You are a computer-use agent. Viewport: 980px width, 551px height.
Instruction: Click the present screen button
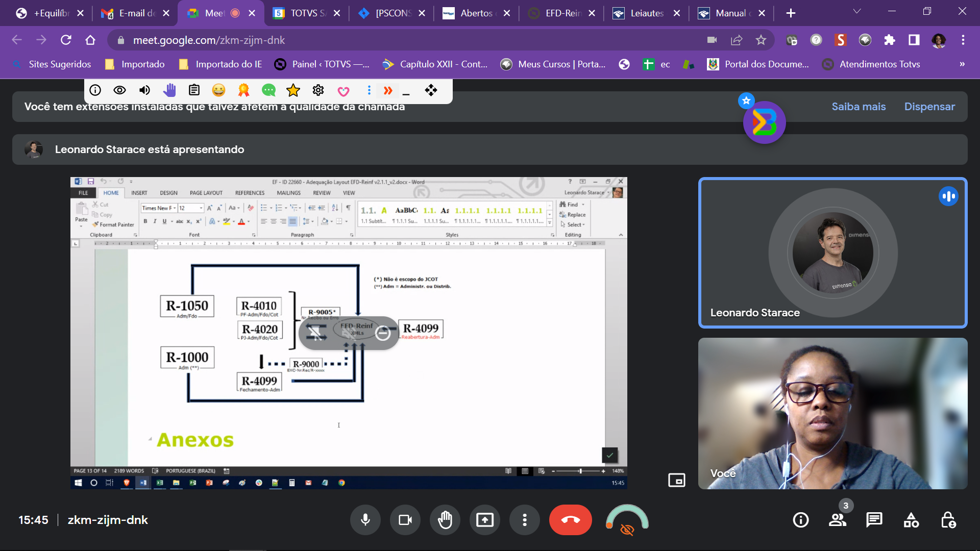pyautogui.click(x=484, y=520)
